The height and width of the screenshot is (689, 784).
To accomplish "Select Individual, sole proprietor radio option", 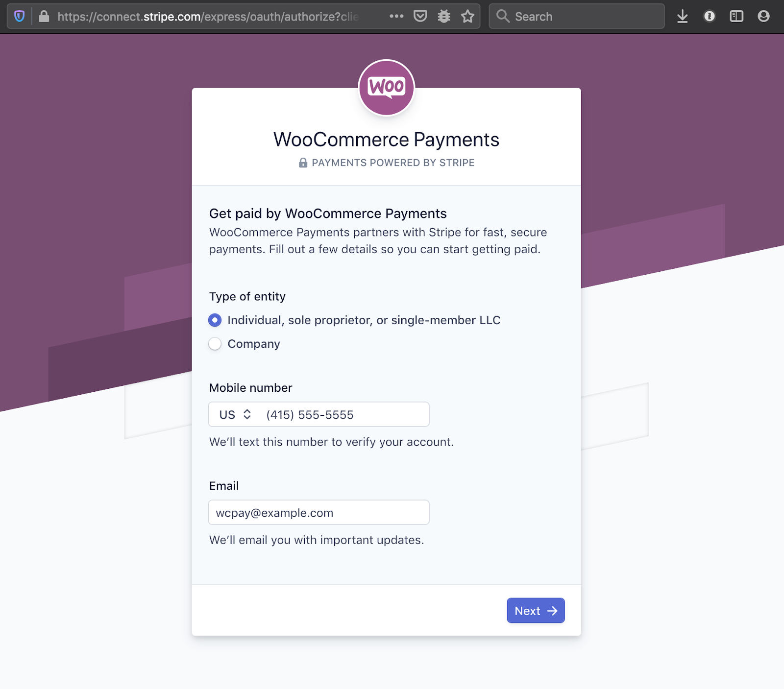I will (215, 320).
